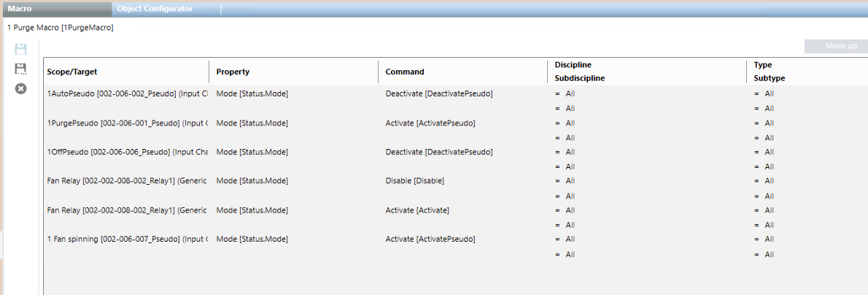
Task: Open the Object Configurator tab
Action: (x=155, y=8)
